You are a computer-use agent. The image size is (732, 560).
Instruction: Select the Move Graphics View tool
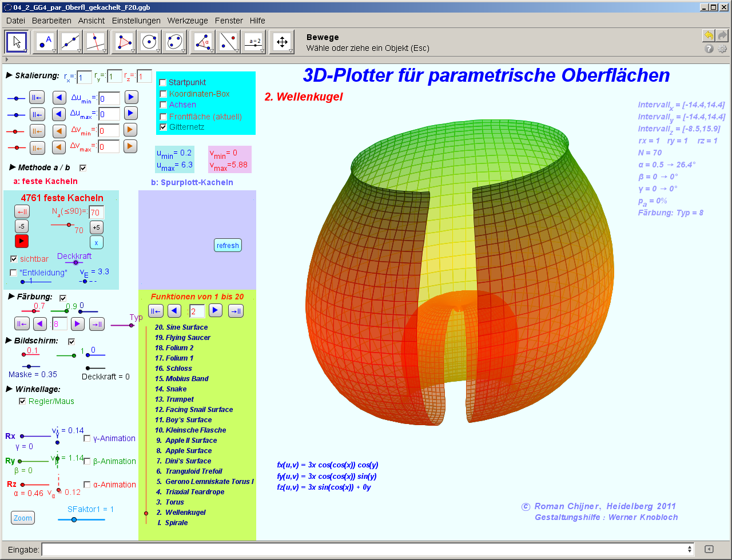(x=282, y=42)
